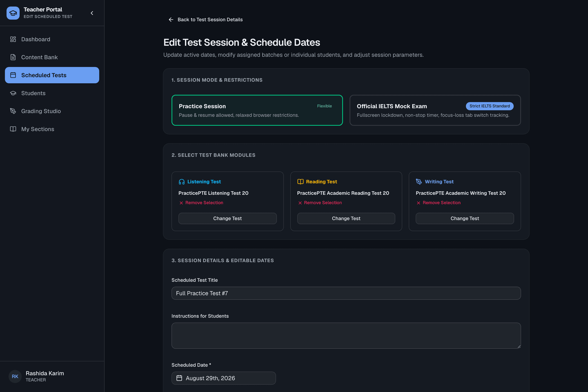Click the Listening Test headphones icon
This screenshot has width=588, height=392.
click(182, 182)
